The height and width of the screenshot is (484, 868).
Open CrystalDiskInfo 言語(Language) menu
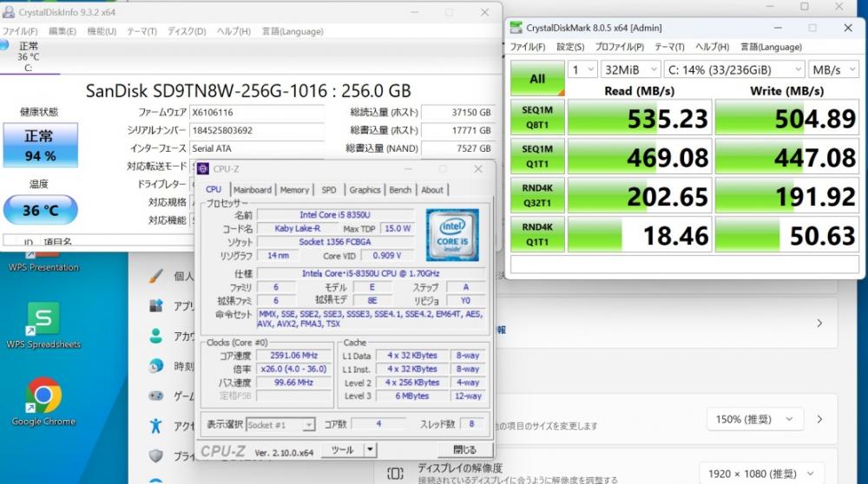pos(293,31)
